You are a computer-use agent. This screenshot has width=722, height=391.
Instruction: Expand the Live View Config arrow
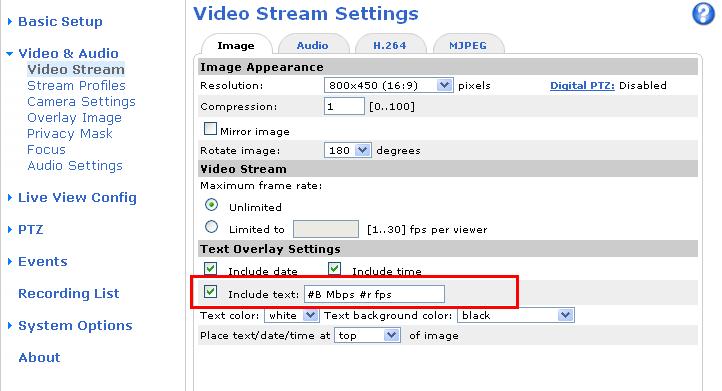tap(10, 197)
